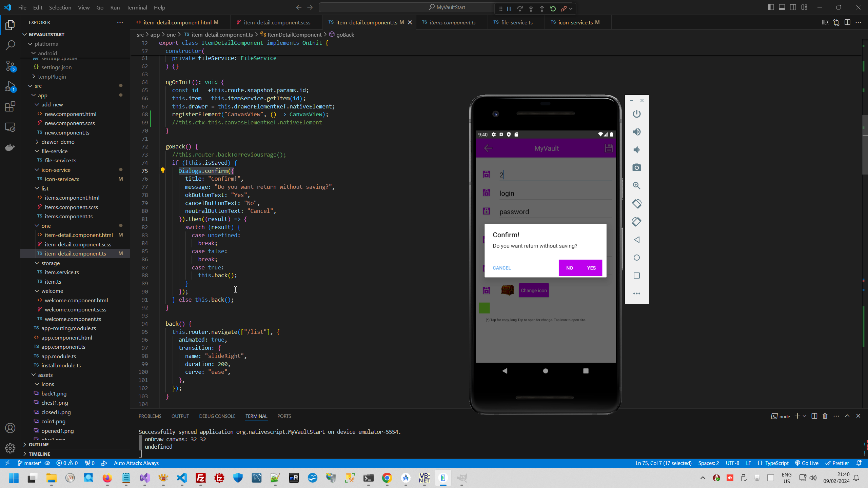The image size is (868, 488).
Task: Disconnect the debugger
Action: pyautogui.click(x=564, y=8)
